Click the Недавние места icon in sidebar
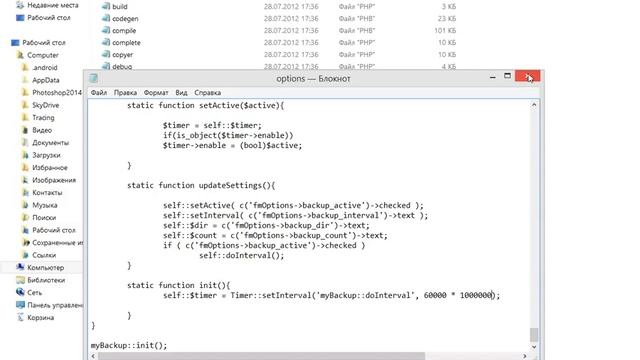The width and height of the screenshot is (640, 360). 20,5
